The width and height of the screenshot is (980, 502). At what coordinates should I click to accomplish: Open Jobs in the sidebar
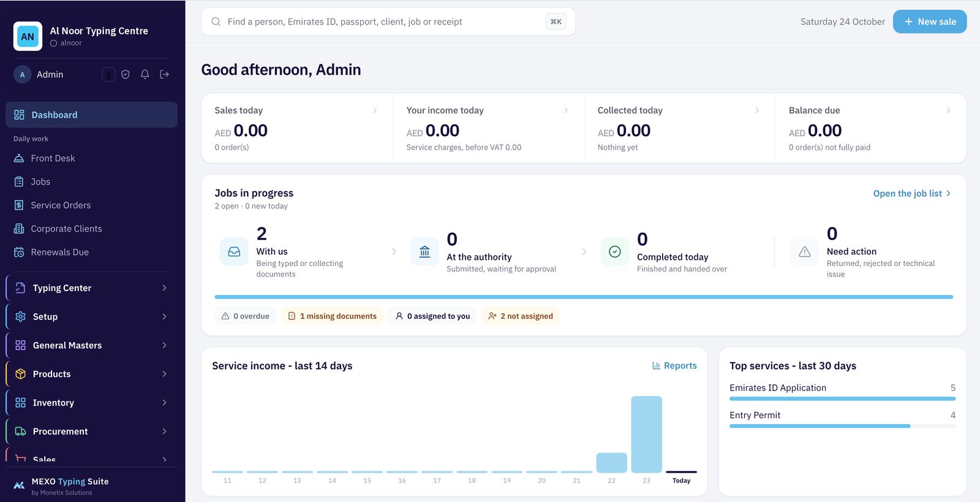[91, 181]
